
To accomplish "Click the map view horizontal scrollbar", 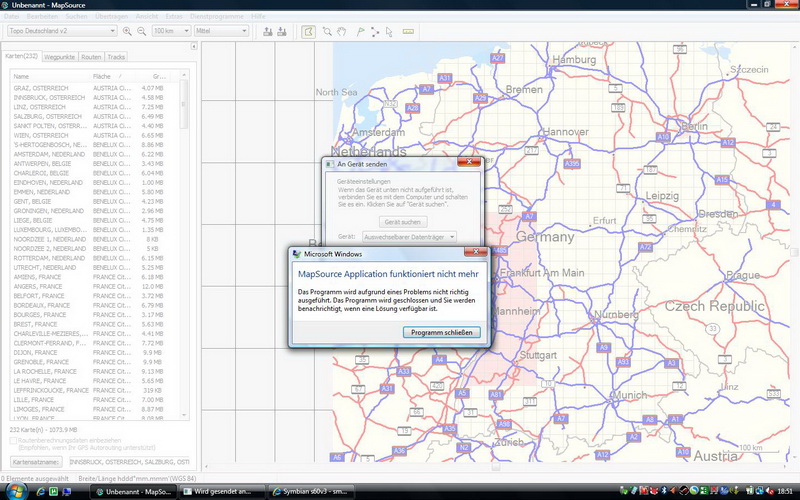I will pos(495,466).
